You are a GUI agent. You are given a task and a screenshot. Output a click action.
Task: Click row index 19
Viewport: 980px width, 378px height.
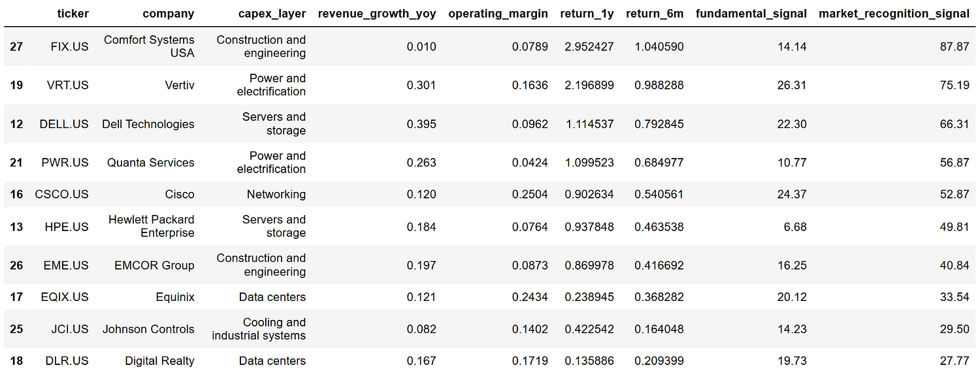point(16,86)
